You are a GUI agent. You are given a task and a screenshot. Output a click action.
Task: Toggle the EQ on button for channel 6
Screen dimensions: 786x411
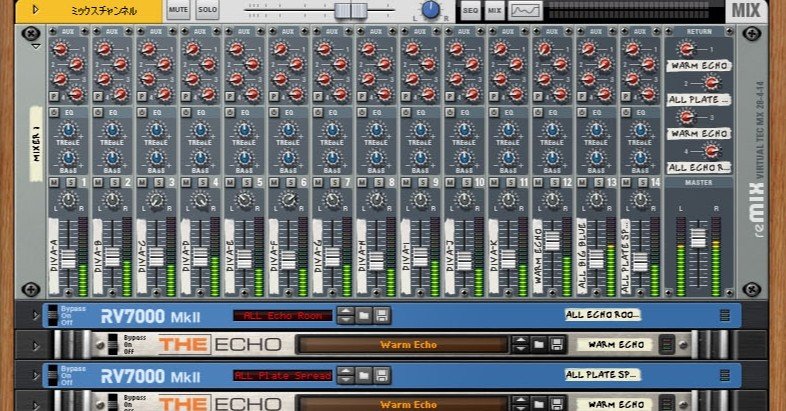pyautogui.click(x=274, y=113)
